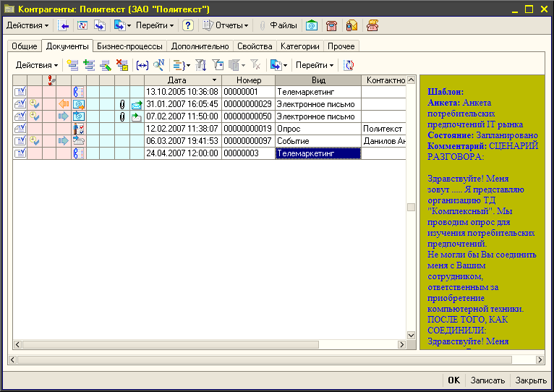Open the Перейти dropdown in the documents toolbar
The image size is (554, 392).
tap(315, 64)
